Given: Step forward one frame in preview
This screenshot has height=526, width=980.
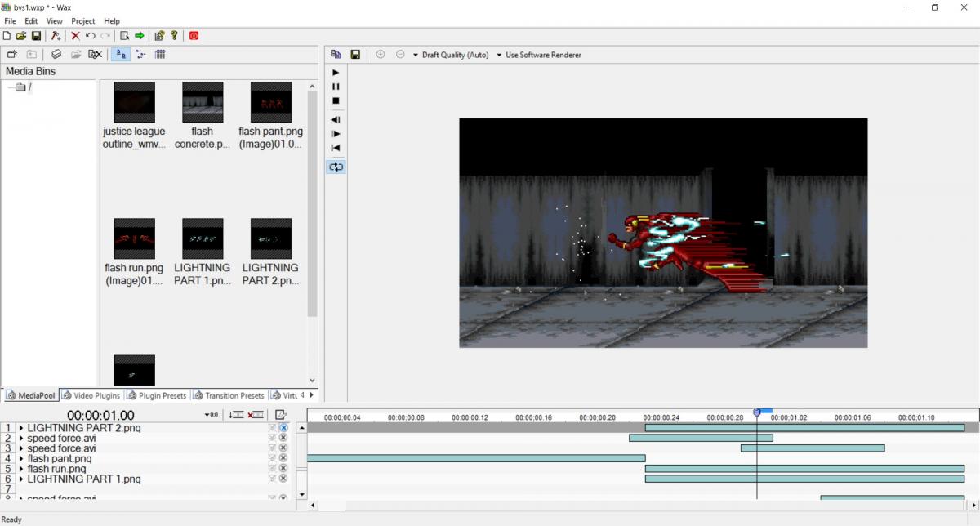Looking at the screenshot, I should point(336,133).
